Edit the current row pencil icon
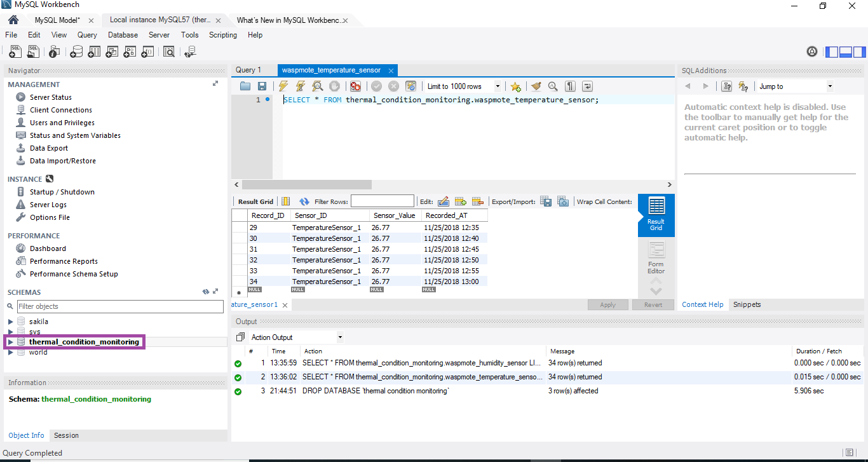The height and width of the screenshot is (462, 868). coord(444,201)
